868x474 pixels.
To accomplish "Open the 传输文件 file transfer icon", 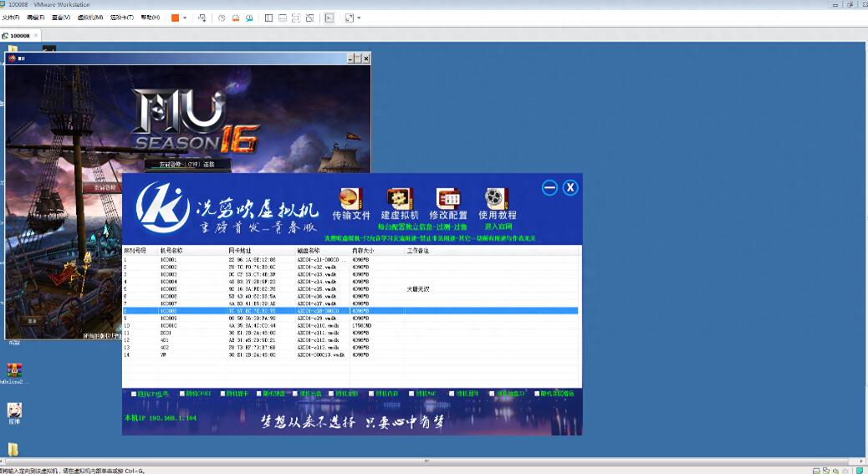I will point(350,199).
